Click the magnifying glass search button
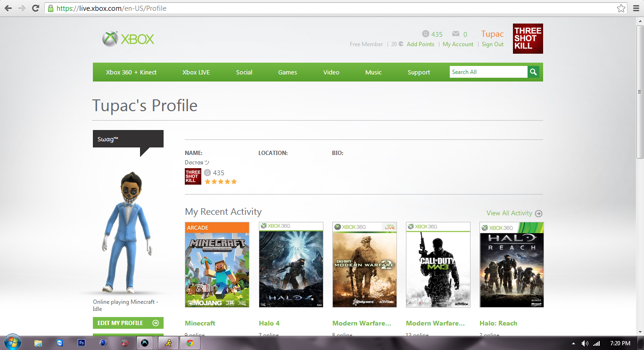Viewport: 644px width, 350px height. tap(533, 72)
